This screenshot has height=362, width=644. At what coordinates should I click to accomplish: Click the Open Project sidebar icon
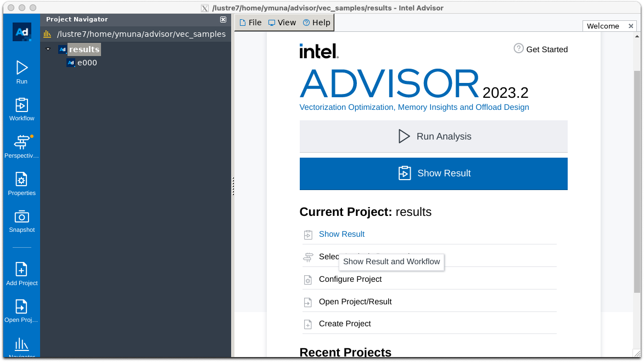point(21,309)
